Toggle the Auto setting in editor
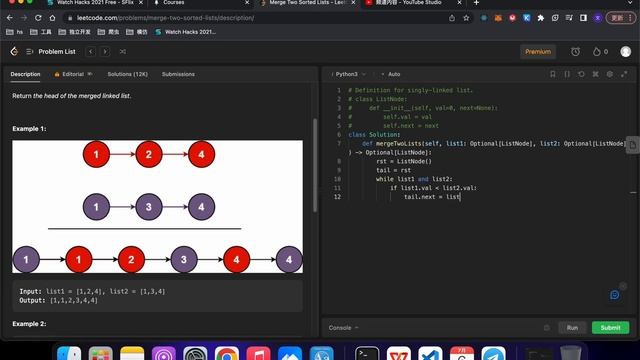This screenshot has height=360, width=640. tap(391, 74)
